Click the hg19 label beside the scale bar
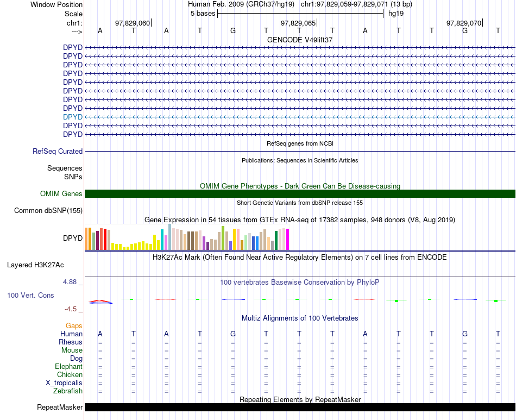Image resolution: width=516 pixels, height=420 pixels. click(x=396, y=14)
